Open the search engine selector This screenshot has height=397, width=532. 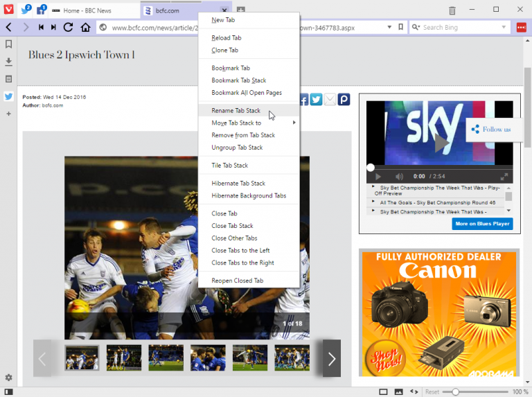pos(416,27)
